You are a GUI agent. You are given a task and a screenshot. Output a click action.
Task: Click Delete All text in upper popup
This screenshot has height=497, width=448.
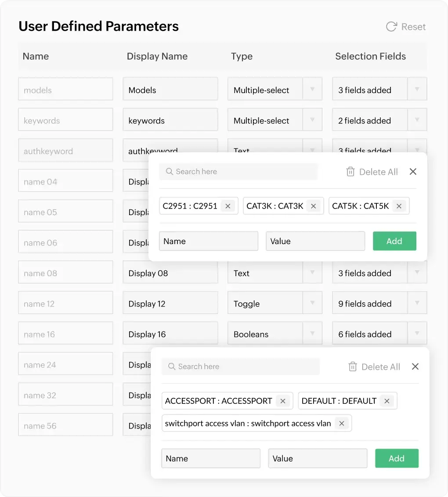378,172
